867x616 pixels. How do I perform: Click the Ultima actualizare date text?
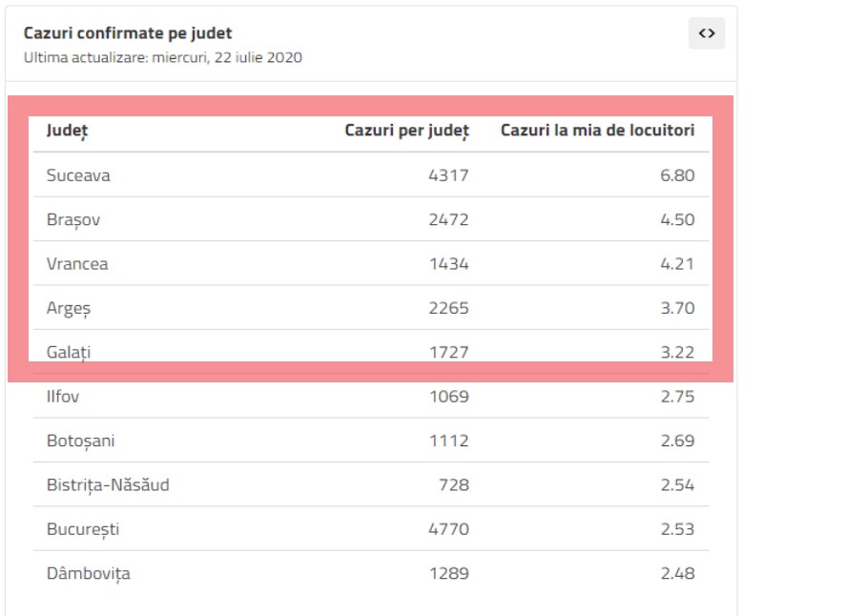coord(162,57)
